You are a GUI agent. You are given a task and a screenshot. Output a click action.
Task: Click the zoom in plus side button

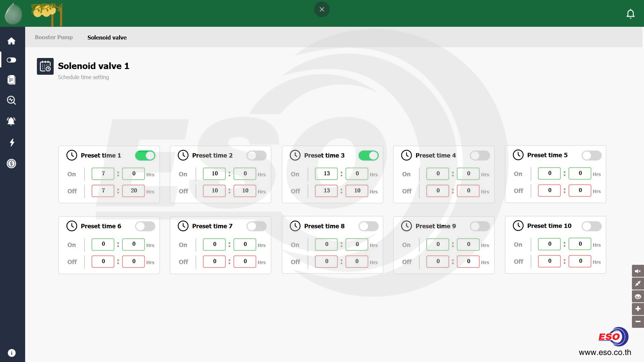point(638,309)
